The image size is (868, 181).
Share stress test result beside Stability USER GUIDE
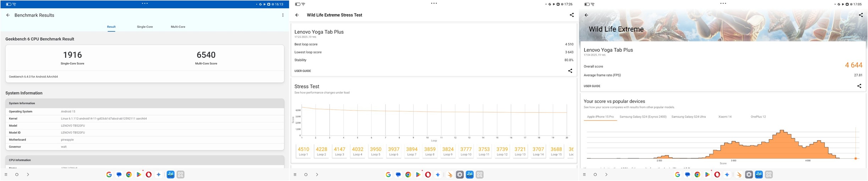tap(570, 71)
